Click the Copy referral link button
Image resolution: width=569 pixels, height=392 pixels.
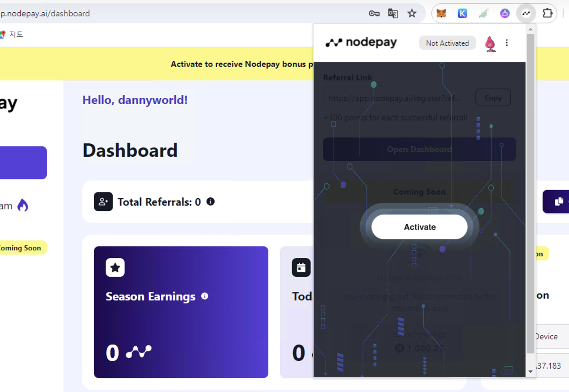(x=493, y=98)
